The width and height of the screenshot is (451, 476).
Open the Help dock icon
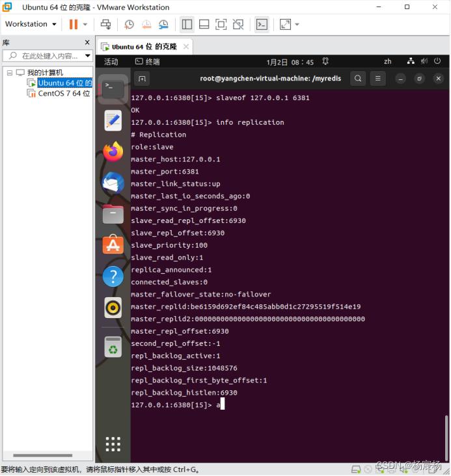click(113, 276)
